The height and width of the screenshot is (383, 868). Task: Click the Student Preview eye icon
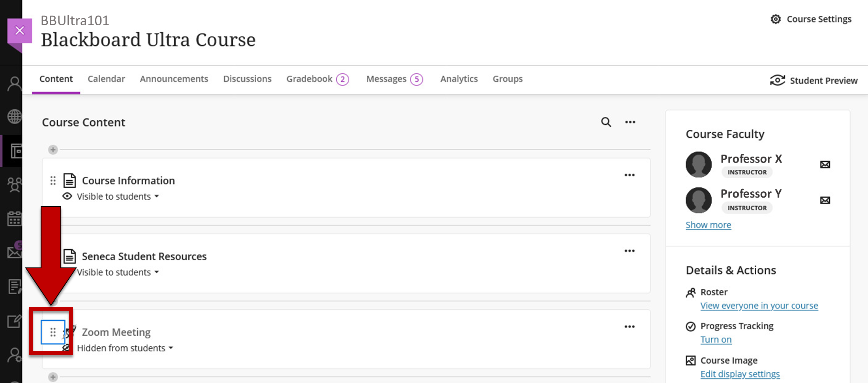pyautogui.click(x=777, y=80)
